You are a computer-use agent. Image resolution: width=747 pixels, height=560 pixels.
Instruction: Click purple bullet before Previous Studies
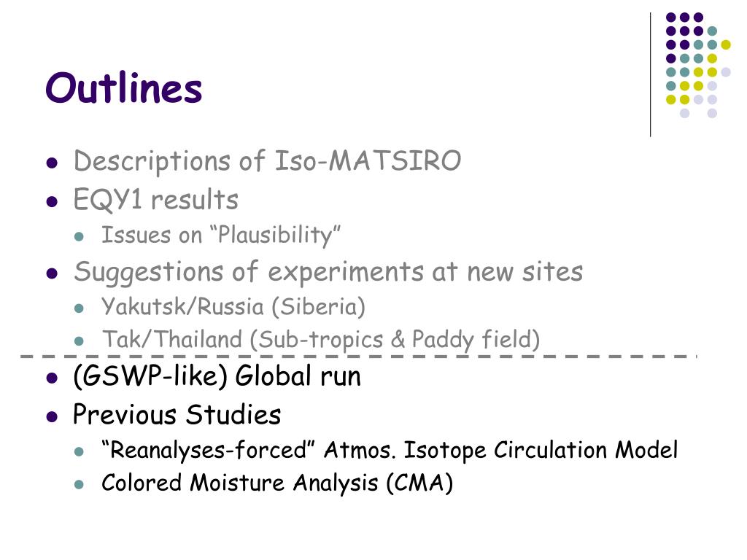[x=52, y=417]
